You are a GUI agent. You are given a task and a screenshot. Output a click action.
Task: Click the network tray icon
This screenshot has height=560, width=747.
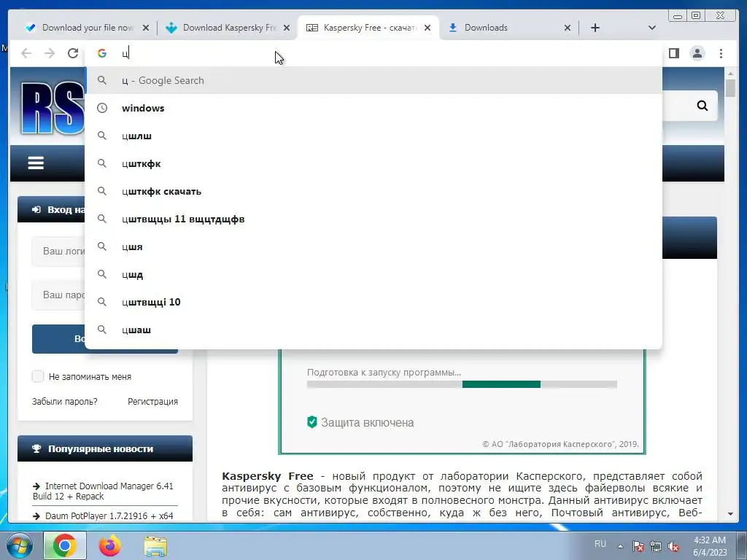coord(656,546)
